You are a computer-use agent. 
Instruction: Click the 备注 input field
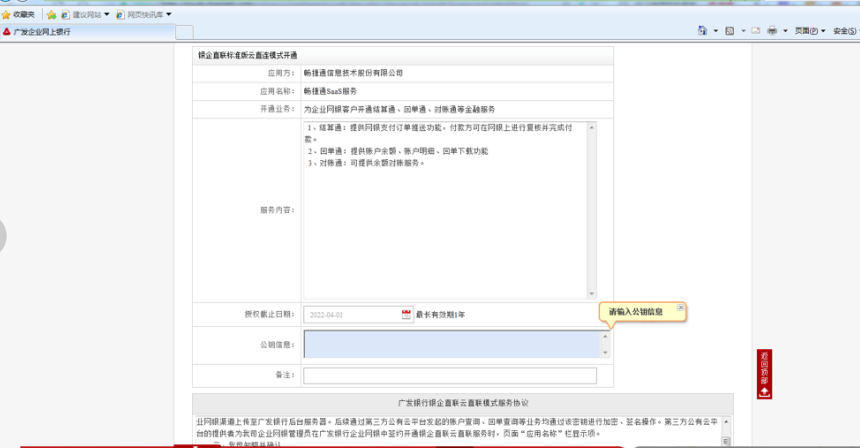click(x=450, y=376)
